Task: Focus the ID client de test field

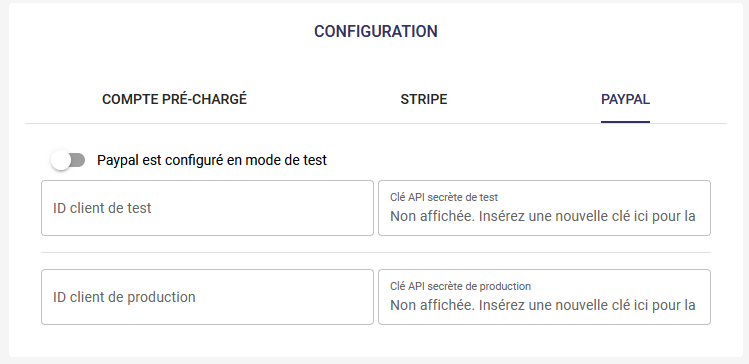Action: (x=207, y=208)
